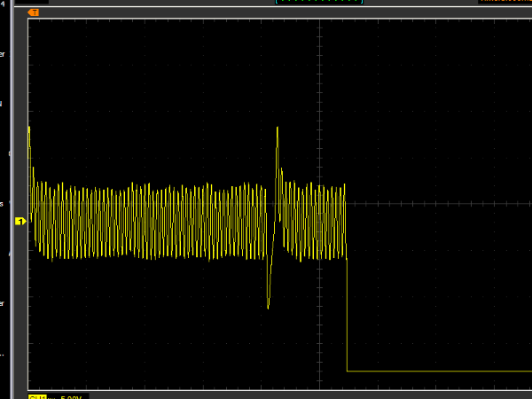Image resolution: width=532 pixels, height=399 pixels.
Task: Click the vertical center axis near the top
Action: coord(319,53)
